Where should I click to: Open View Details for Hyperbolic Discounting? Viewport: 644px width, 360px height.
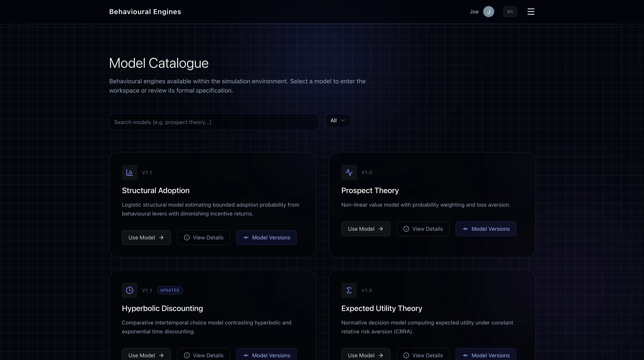point(203,355)
